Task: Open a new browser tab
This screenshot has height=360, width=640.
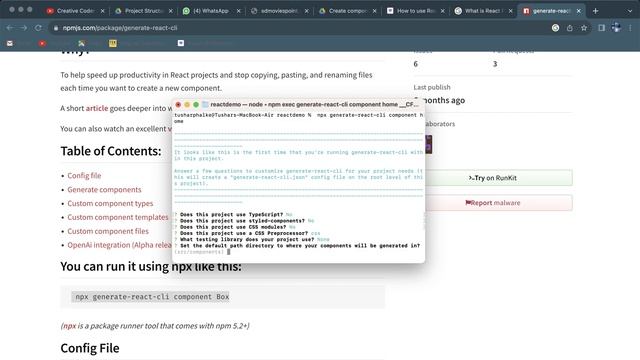Action: click(596, 11)
